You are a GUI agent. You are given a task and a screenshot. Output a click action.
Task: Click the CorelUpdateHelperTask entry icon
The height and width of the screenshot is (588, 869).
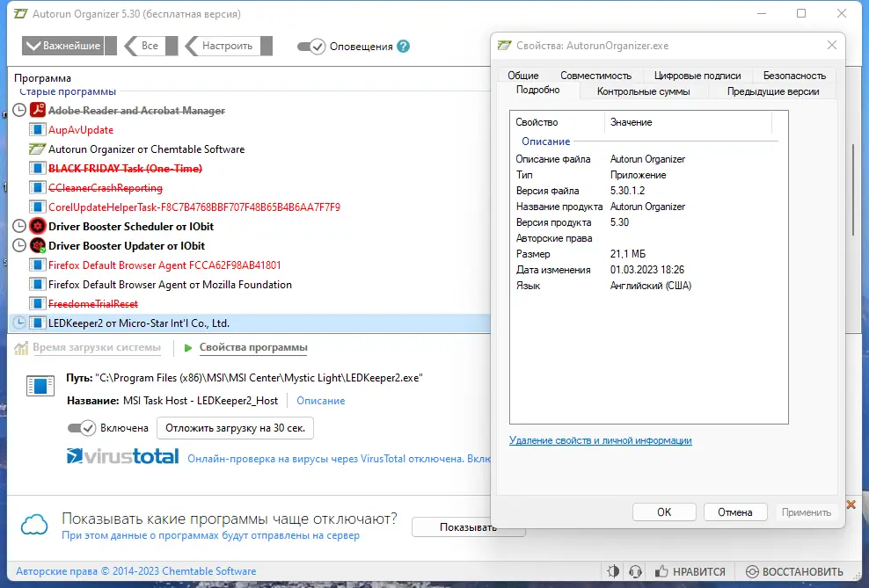[37, 207]
